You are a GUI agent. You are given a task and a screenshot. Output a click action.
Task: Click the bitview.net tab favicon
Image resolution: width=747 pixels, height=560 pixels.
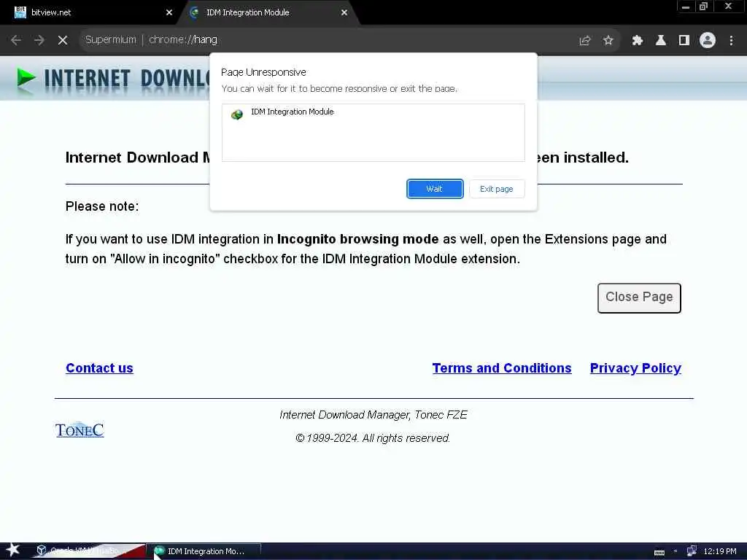[x=20, y=12]
